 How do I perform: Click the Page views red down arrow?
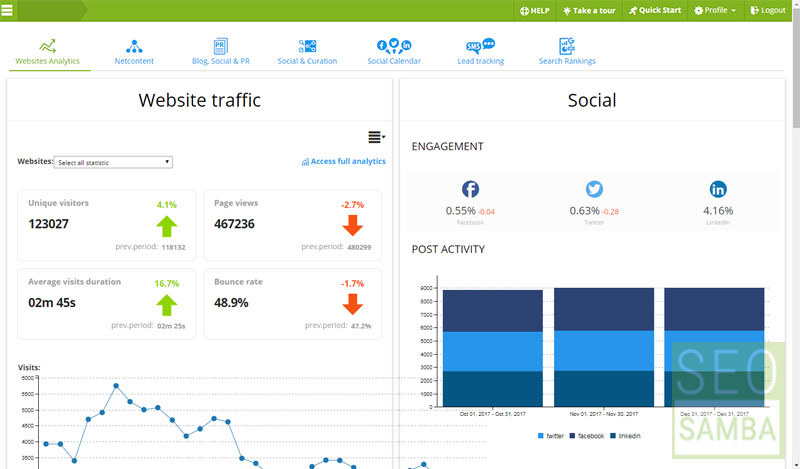point(352,225)
